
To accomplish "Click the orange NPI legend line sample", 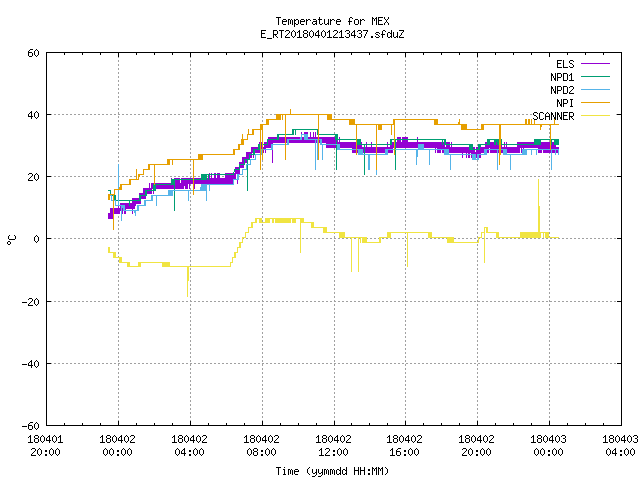I will (595, 102).
